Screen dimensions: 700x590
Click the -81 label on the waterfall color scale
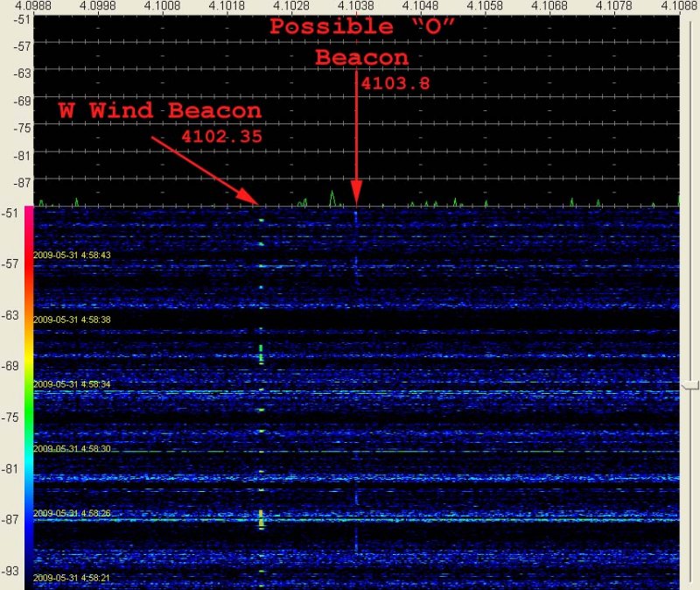tap(10, 468)
